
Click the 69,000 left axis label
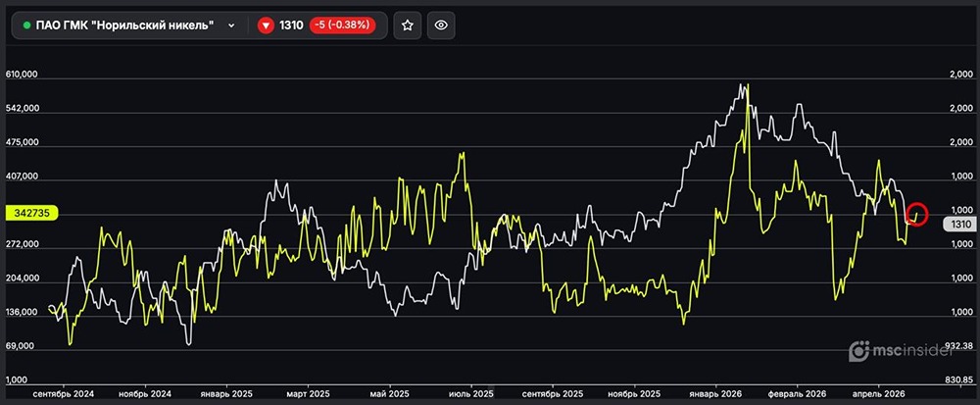coord(21,345)
